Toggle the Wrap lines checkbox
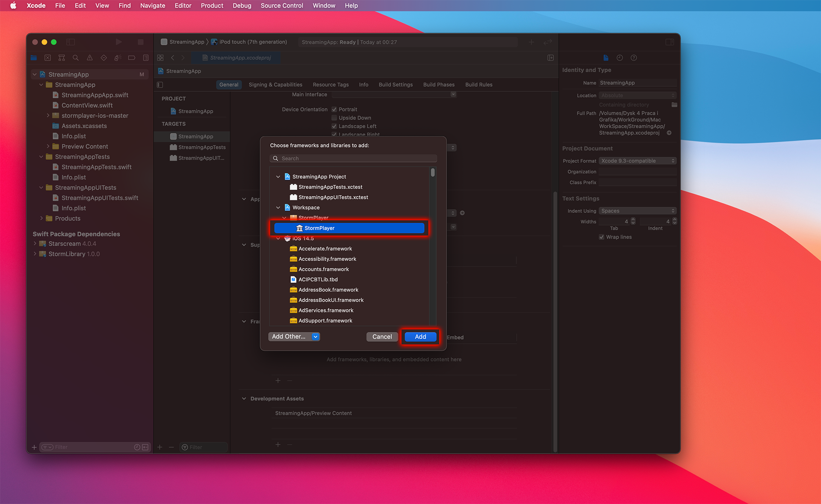 click(602, 237)
